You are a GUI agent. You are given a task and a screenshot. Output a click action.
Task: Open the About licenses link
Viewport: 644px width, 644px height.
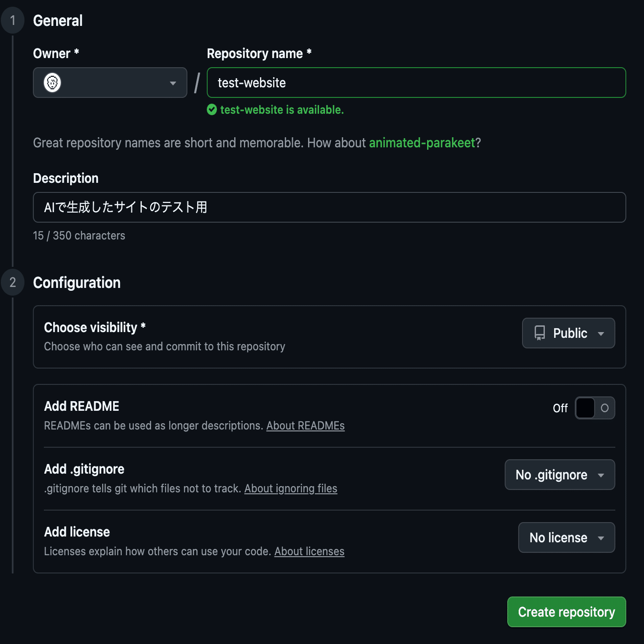pos(309,551)
